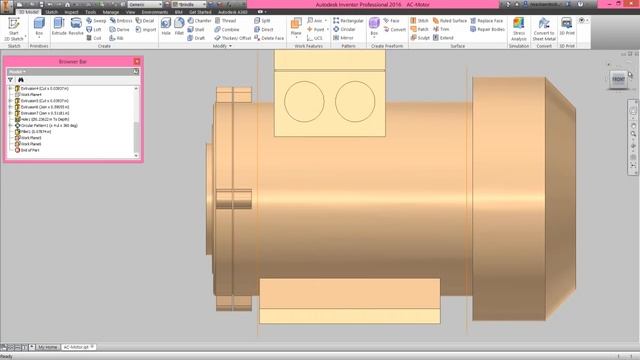Click the Patch surface tool
Image resolution: width=640 pixels, height=360 pixels.
[x=420, y=29]
